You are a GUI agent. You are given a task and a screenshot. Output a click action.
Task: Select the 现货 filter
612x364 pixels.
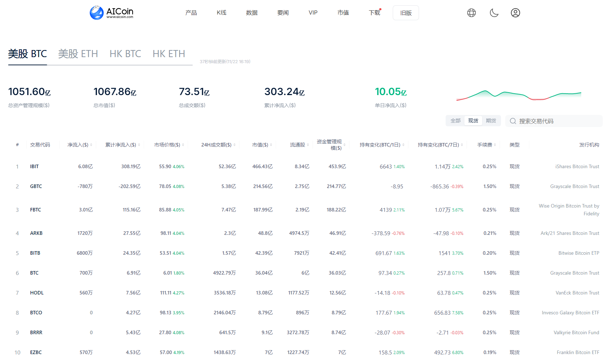click(x=473, y=121)
